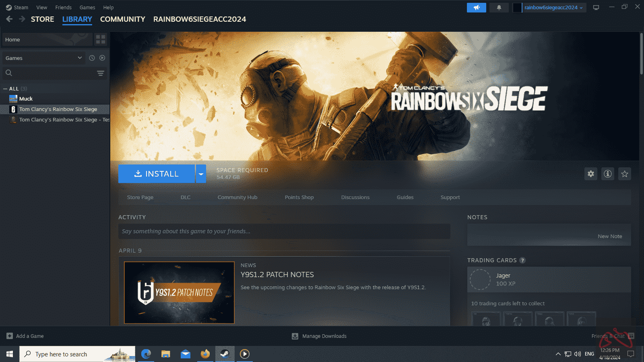
Task: Favorite the game using the star icon
Action: click(x=625, y=174)
